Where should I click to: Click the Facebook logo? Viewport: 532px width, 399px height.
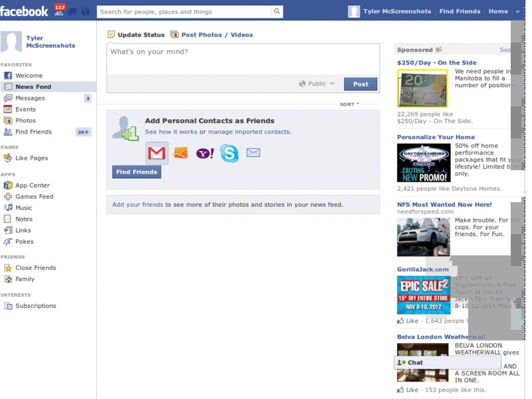point(24,11)
